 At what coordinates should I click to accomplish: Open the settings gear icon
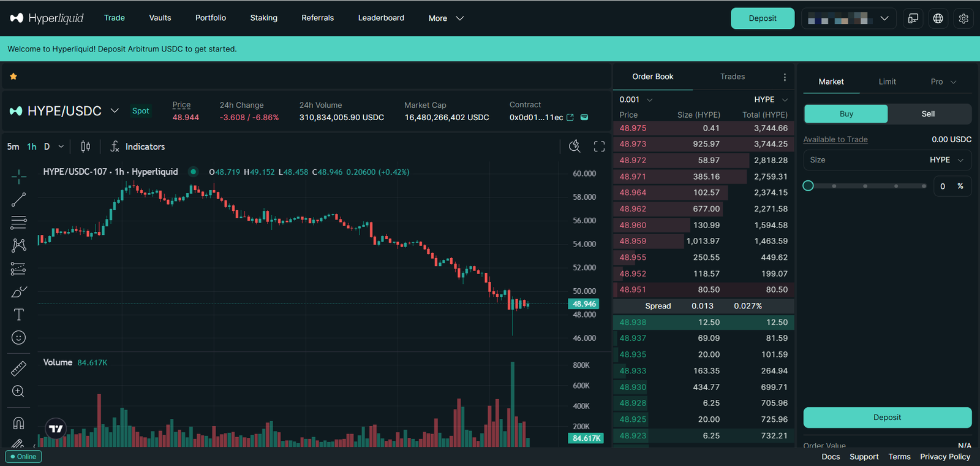[963, 18]
